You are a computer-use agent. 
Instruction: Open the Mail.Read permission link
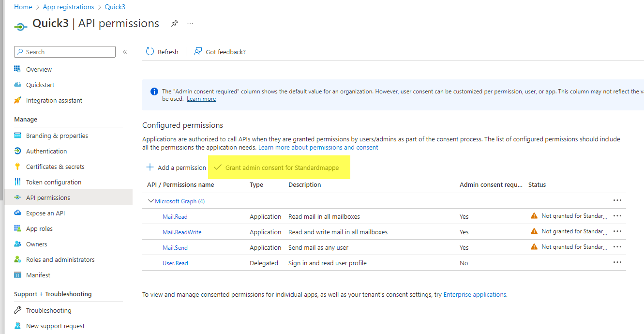coord(175,216)
